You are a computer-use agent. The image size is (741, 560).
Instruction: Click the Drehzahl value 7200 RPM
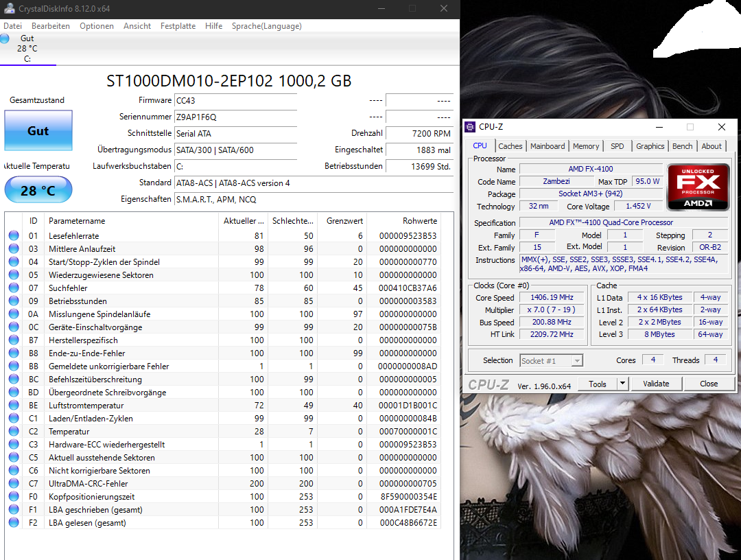pos(419,133)
